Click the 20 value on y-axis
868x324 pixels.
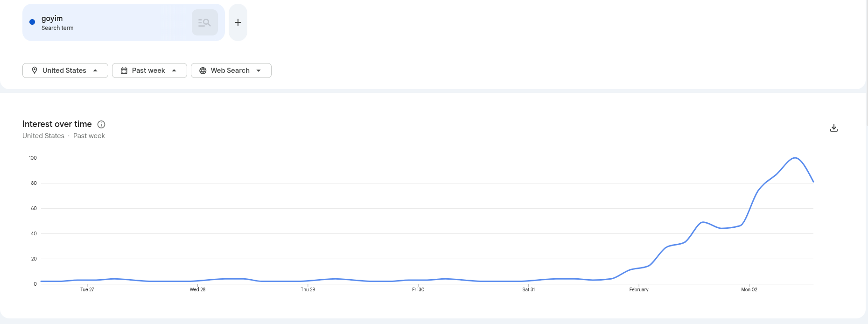34,259
